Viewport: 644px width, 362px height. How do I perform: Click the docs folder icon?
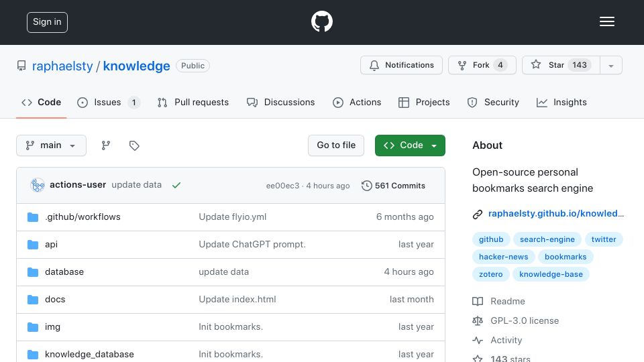[33, 299]
